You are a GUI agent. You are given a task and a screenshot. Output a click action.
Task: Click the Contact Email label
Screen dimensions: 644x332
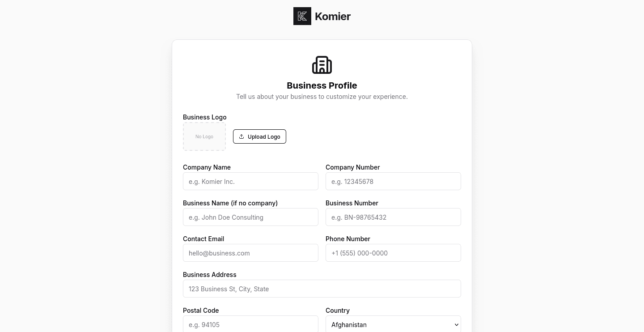click(x=203, y=239)
